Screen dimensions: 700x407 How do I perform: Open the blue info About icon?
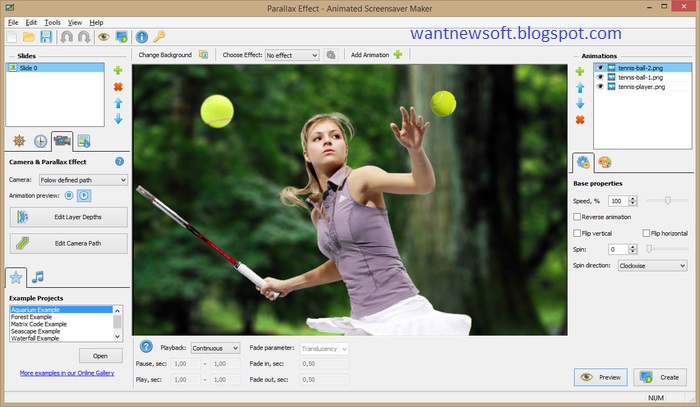(142, 37)
